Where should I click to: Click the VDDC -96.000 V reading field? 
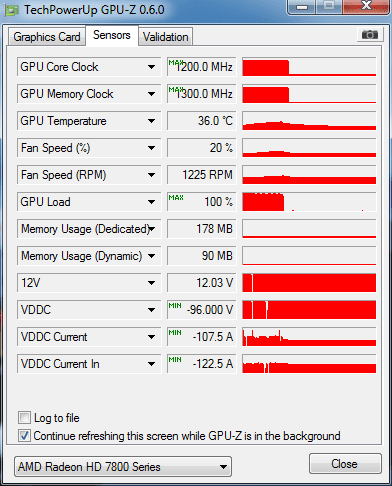click(202, 310)
